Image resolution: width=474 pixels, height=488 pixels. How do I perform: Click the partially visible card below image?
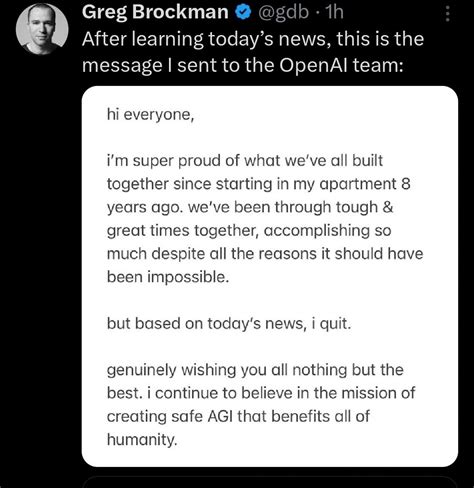270,483
